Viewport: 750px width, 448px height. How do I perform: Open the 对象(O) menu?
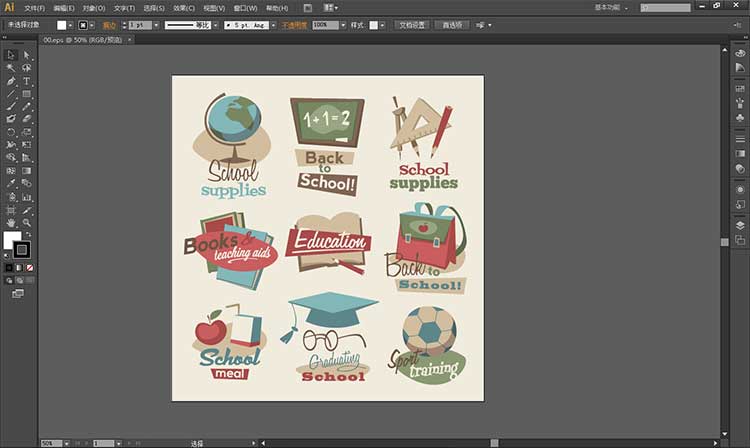tap(93, 8)
